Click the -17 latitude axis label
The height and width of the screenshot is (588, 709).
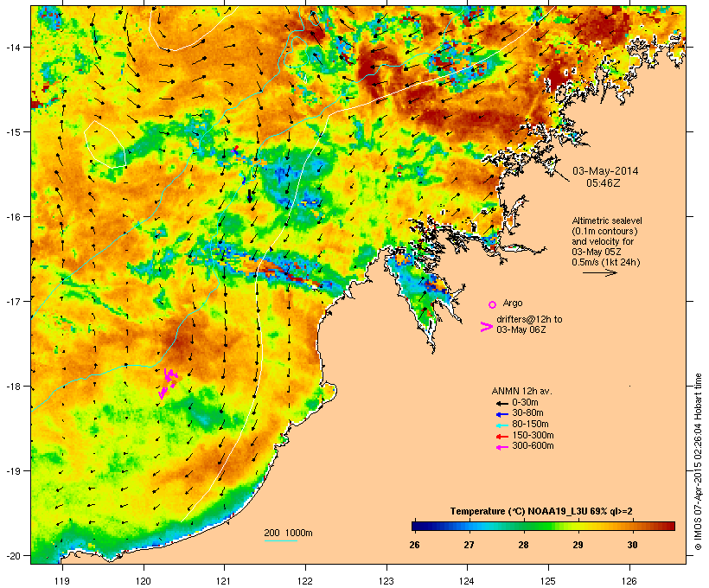[13, 301]
